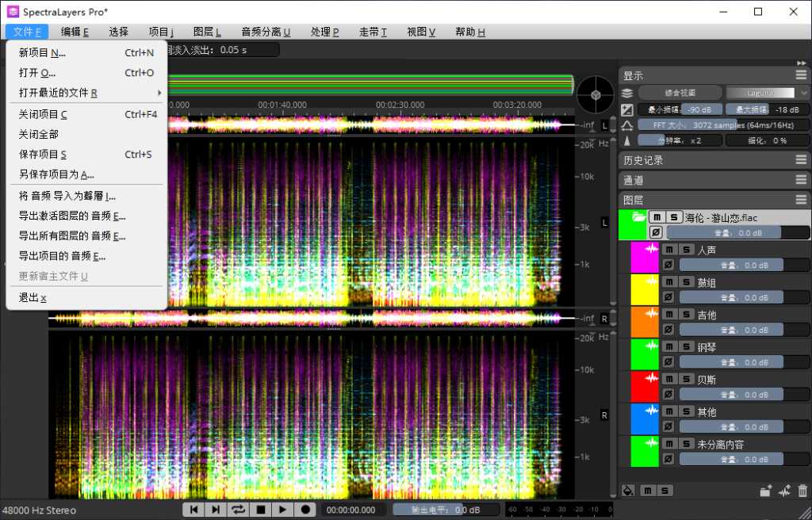Click the waveform icon on 钢琴 layer
This screenshot has height=520, width=812.
click(x=652, y=346)
